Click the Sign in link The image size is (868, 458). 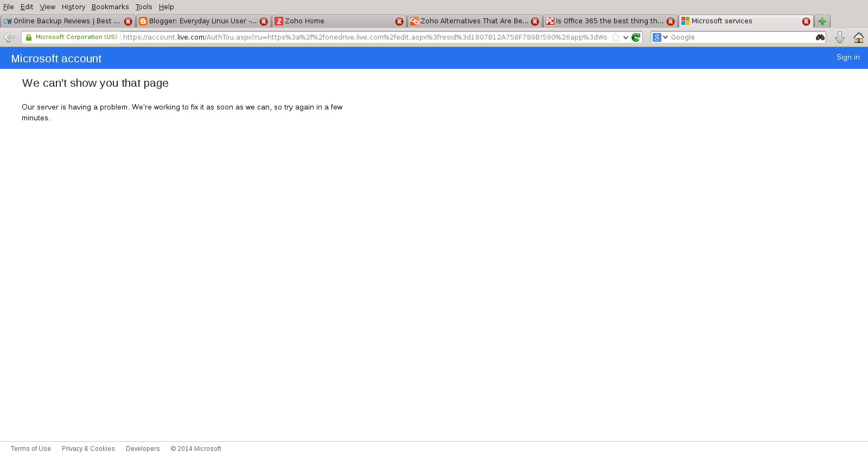coord(847,57)
